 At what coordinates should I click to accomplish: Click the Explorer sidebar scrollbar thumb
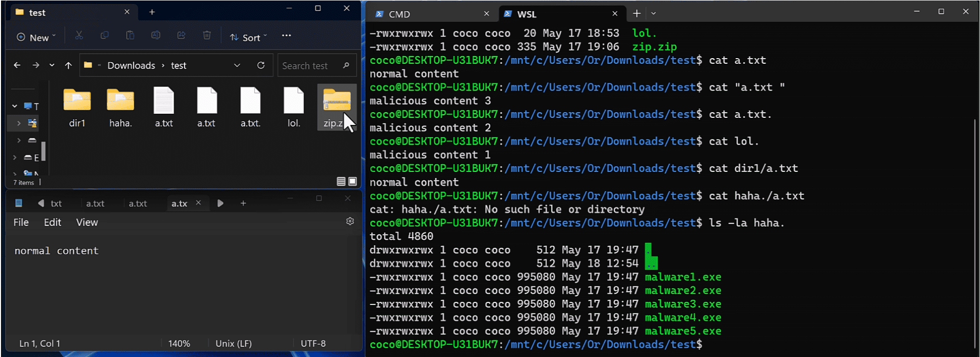(43, 151)
